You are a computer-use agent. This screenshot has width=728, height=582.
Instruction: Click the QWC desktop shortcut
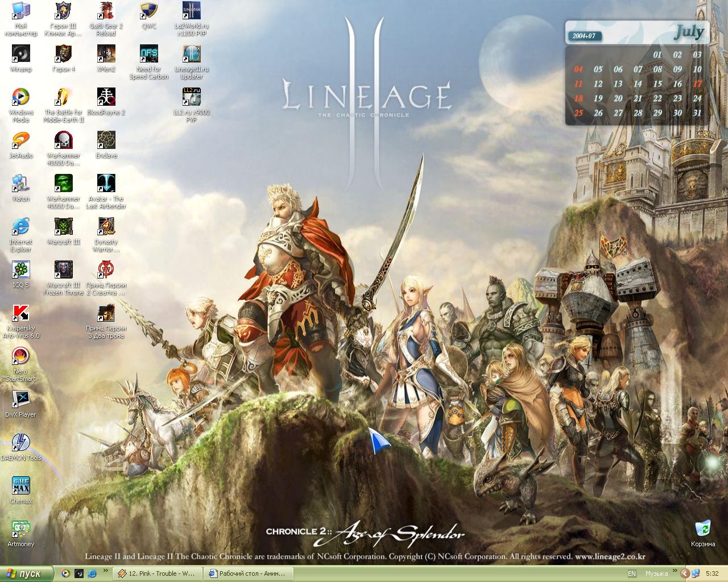tap(148, 15)
